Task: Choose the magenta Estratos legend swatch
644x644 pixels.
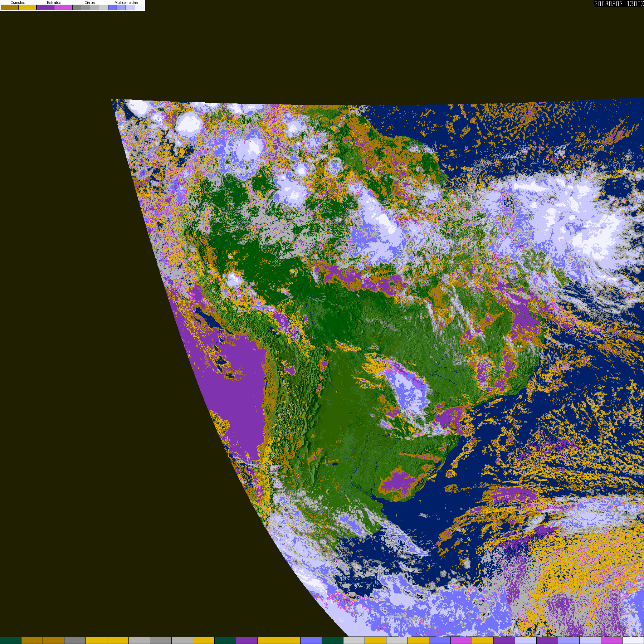Action: pos(63,7)
